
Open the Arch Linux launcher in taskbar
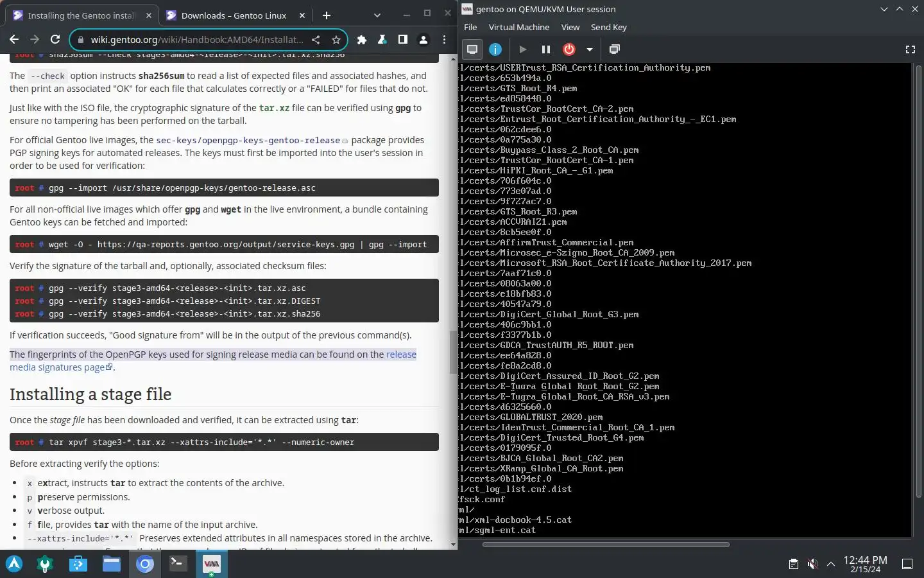click(14, 564)
